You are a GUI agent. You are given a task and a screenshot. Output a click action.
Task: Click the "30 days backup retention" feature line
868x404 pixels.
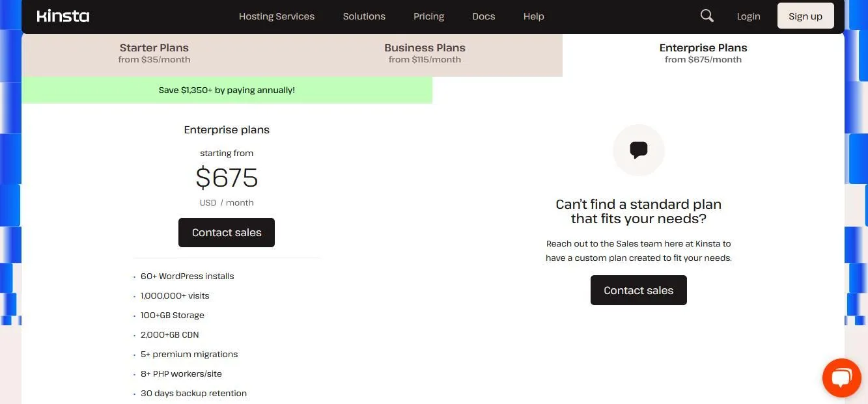193,393
